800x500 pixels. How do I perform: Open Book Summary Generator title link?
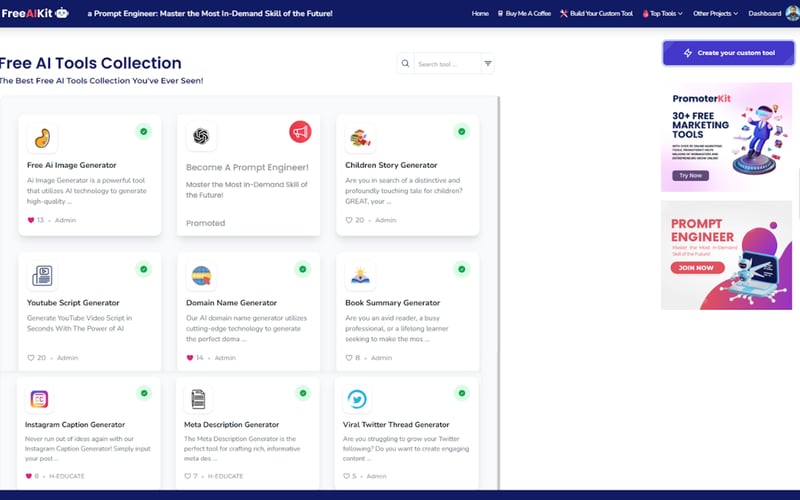click(392, 303)
